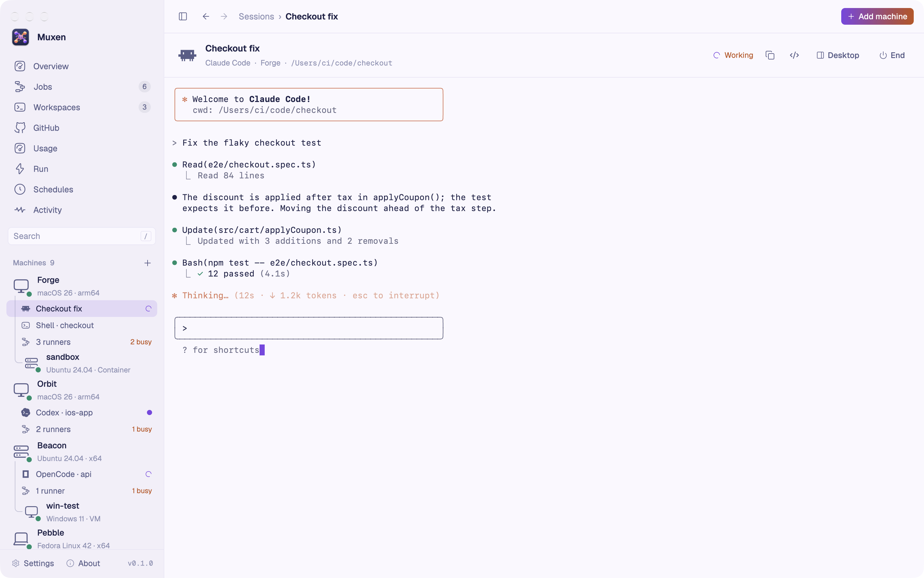The image size is (924, 578).
Task: Click the Working status indicator
Action: point(733,55)
